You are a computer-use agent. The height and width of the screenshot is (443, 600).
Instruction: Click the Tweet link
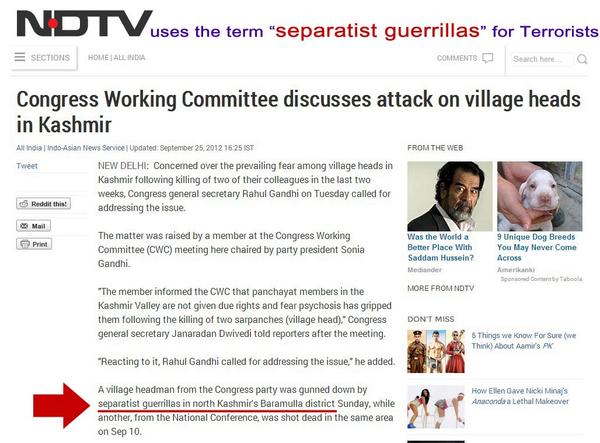coord(27,166)
